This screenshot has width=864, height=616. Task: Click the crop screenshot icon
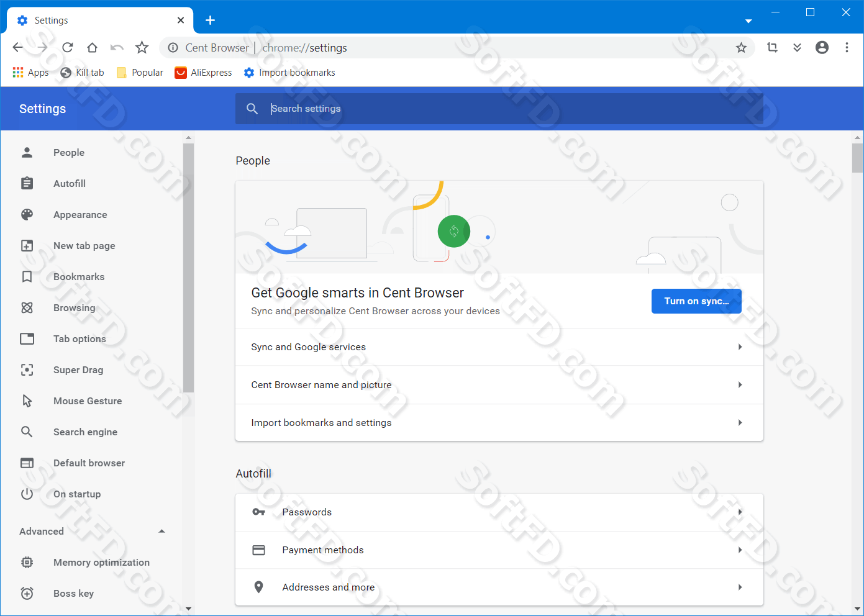pos(772,48)
